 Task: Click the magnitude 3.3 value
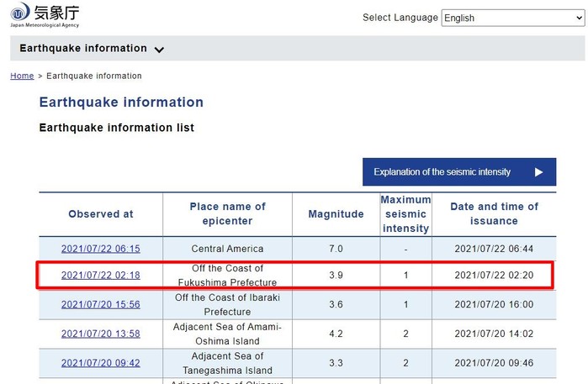(336, 363)
